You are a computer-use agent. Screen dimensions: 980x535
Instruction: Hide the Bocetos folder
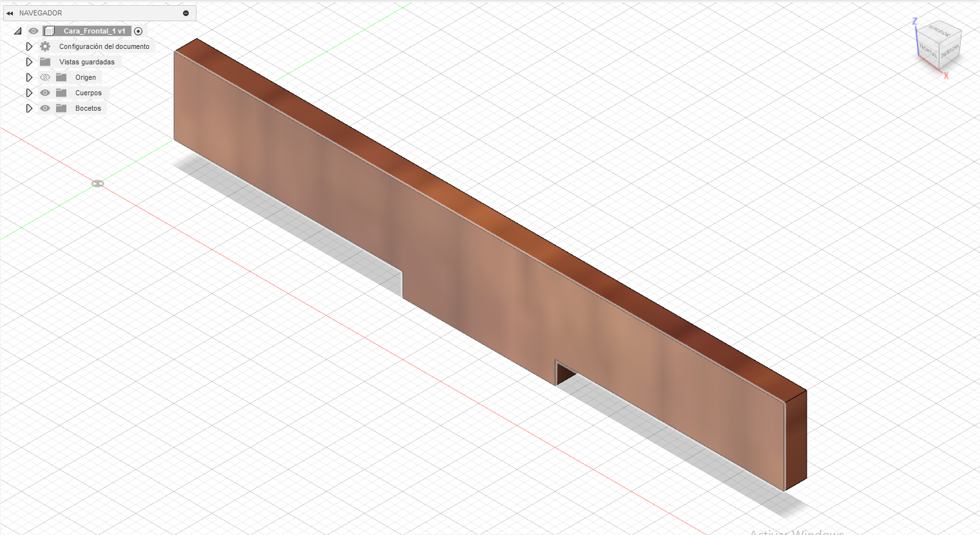[45, 108]
